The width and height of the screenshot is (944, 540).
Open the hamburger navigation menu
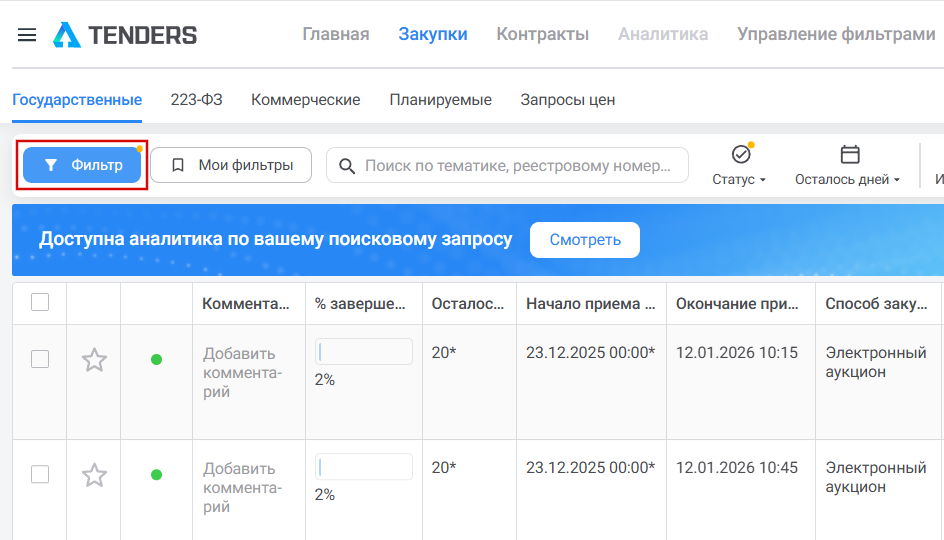tap(27, 35)
